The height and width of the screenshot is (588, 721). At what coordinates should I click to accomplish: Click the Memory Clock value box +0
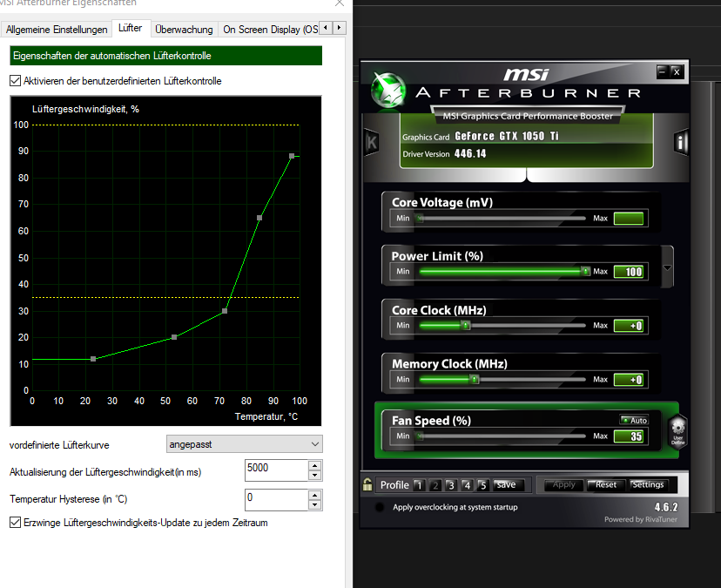[628, 380]
